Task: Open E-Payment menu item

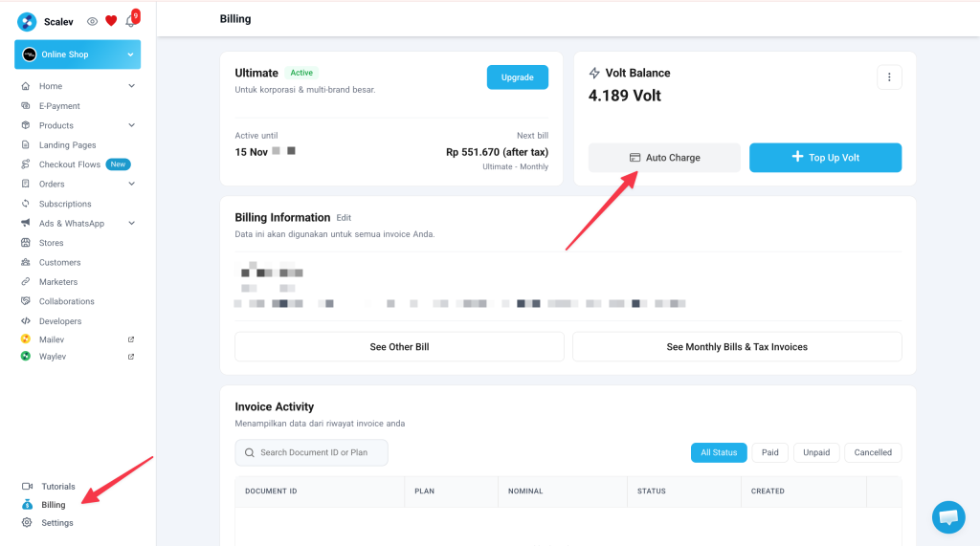Action: 59,106
